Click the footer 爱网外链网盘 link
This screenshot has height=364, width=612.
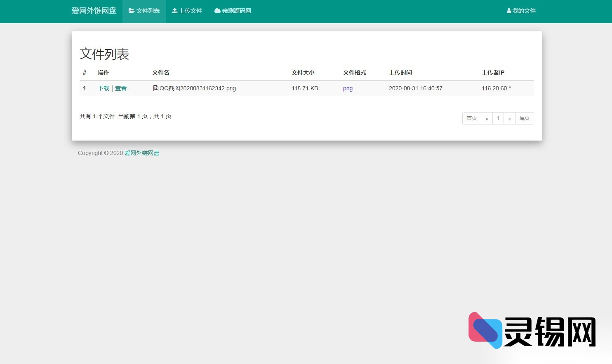pos(142,153)
